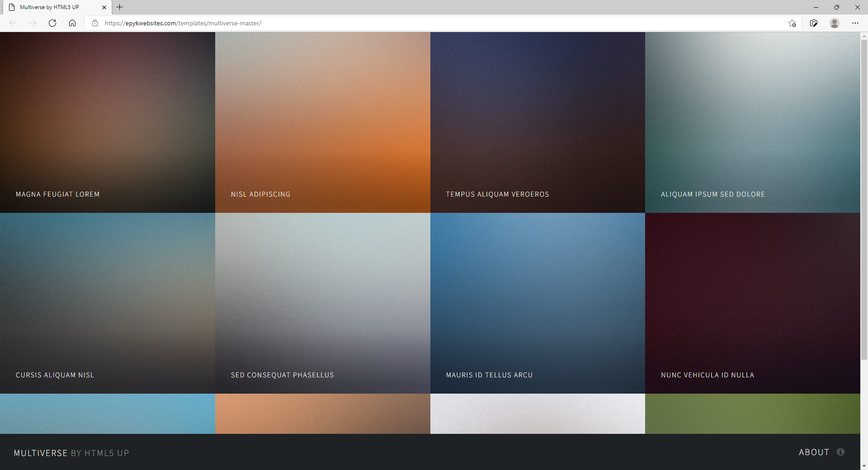Add this page to favorites
Viewport: 868px width, 470px height.
793,23
